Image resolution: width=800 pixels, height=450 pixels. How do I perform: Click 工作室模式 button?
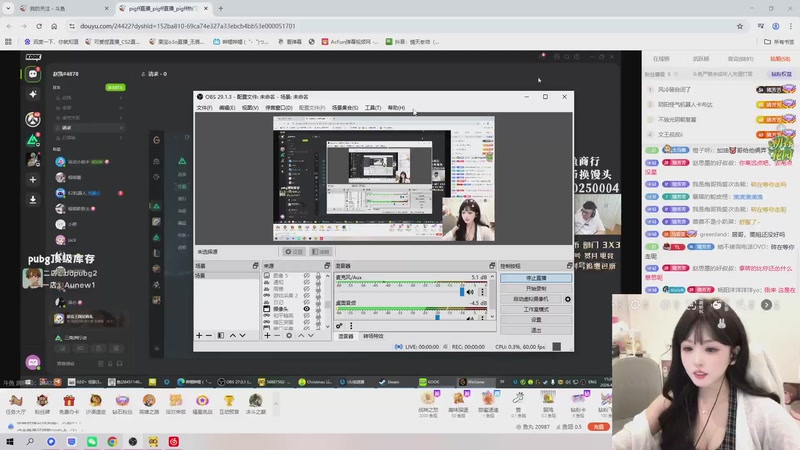536,309
